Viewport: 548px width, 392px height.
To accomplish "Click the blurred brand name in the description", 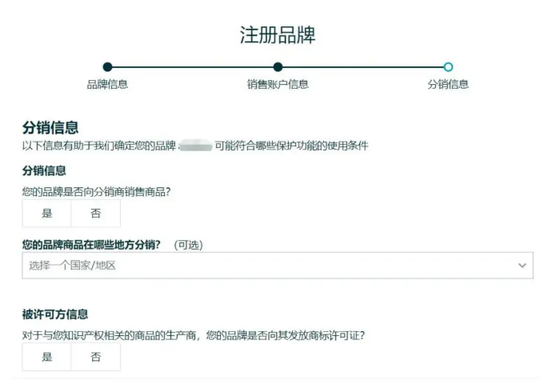I will (x=196, y=145).
